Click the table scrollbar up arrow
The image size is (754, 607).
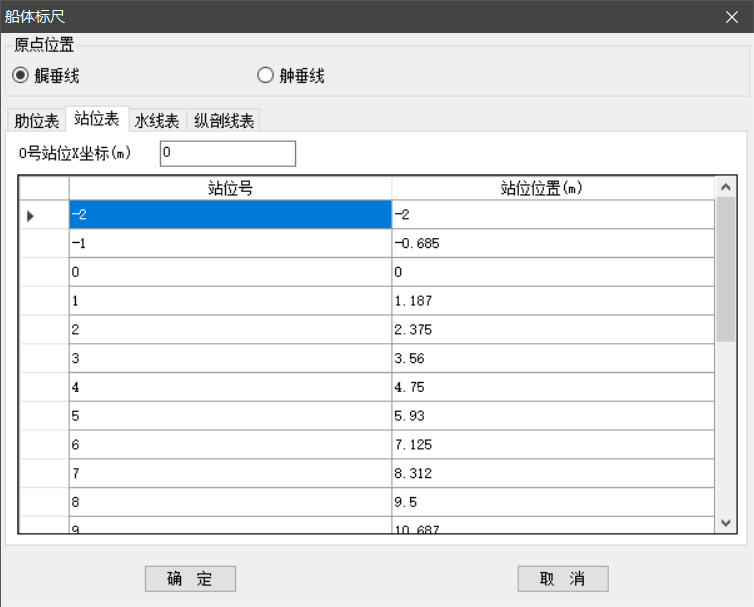click(x=726, y=187)
